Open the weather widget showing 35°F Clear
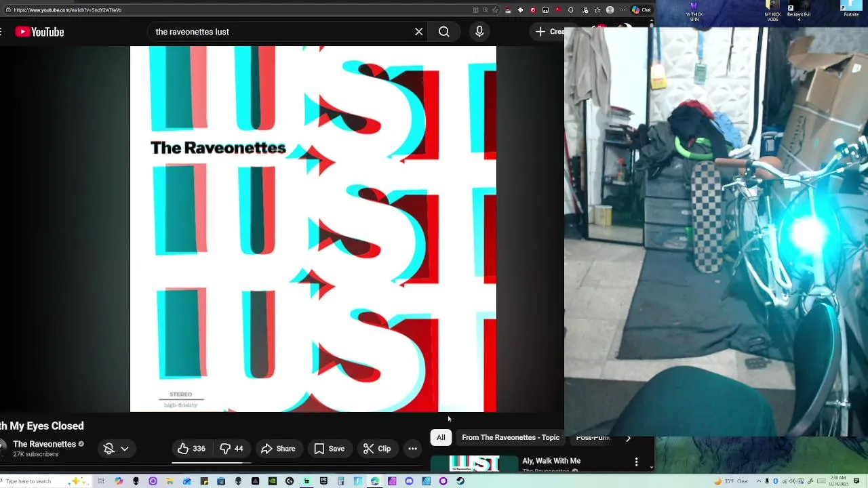The height and width of the screenshot is (488, 868). [731, 481]
